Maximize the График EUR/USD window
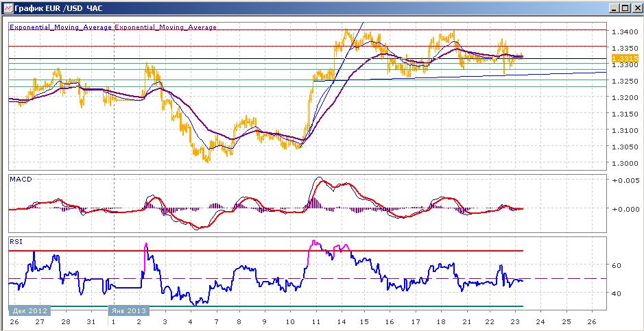The width and height of the screenshot is (644, 331). pos(624,8)
